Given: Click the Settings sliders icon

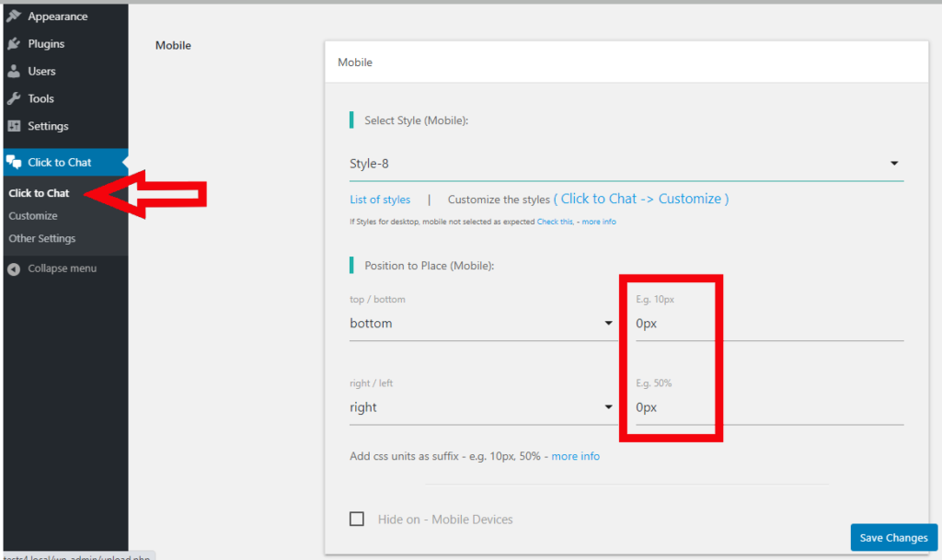Looking at the screenshot, I should [x=14, y=127].
